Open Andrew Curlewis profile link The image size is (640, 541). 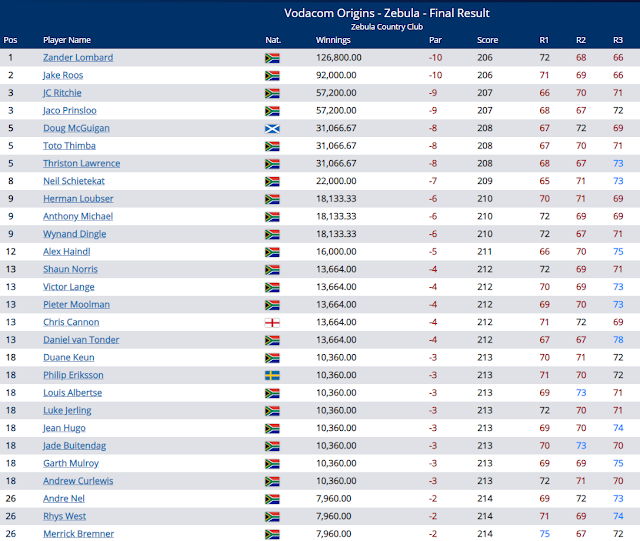[x=78, y=481]
